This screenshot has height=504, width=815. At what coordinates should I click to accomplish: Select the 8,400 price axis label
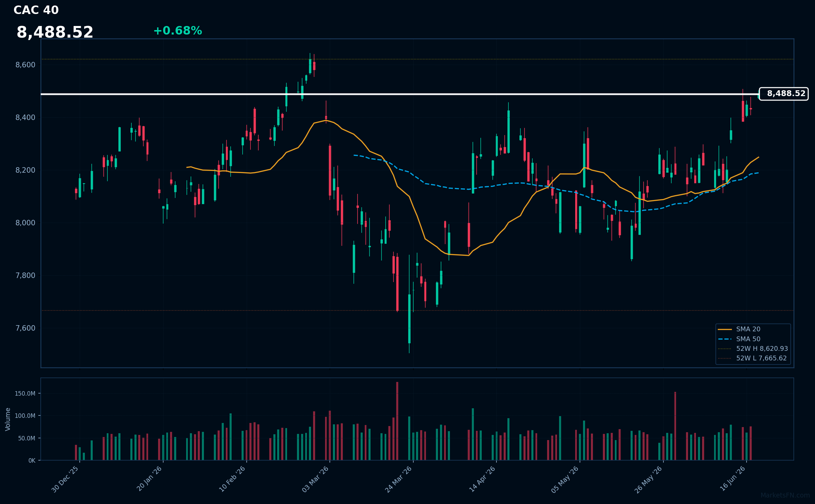(x=25, y=118)
